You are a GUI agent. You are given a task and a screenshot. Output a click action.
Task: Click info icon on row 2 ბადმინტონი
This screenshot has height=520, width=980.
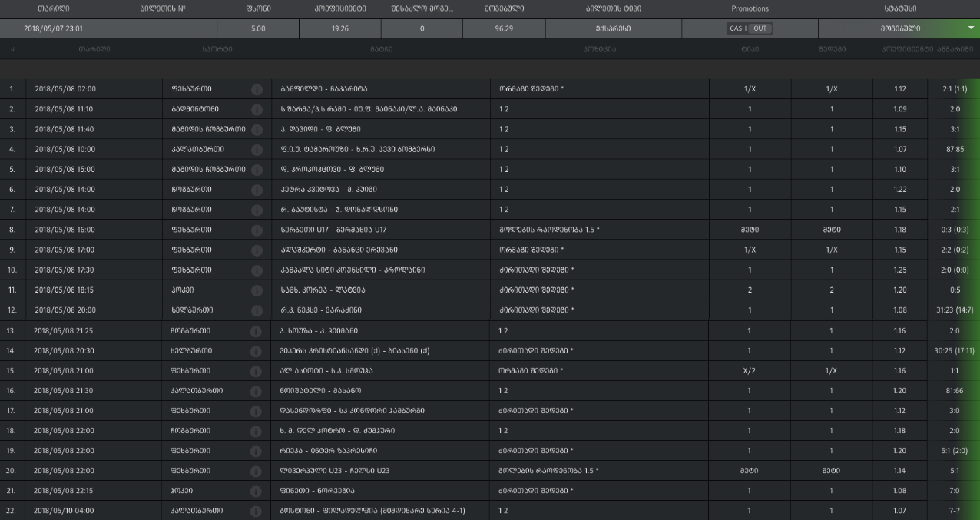pos(257,109)
